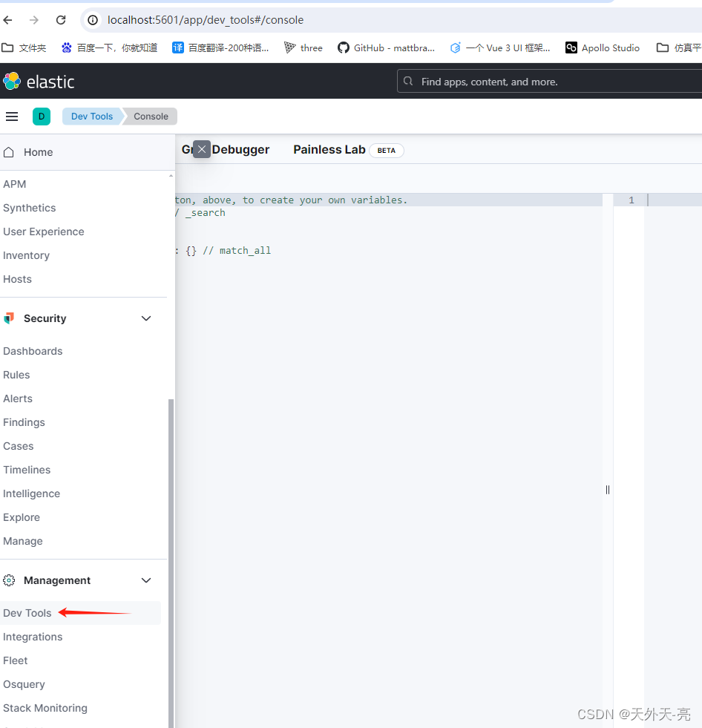Viewport: 702px width, 728px height.
Task: Switch to the Painless Lab tab
Action: pos(329,149)
